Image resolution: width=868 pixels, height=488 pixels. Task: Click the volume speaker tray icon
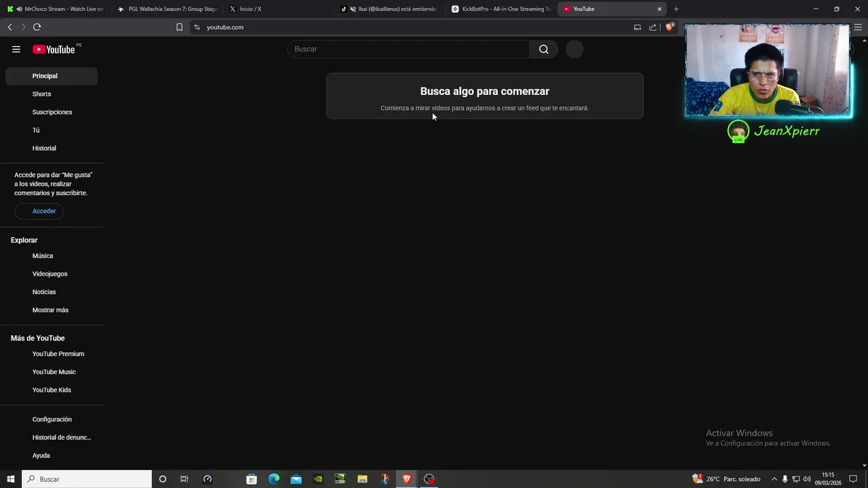tap(807, 479)
